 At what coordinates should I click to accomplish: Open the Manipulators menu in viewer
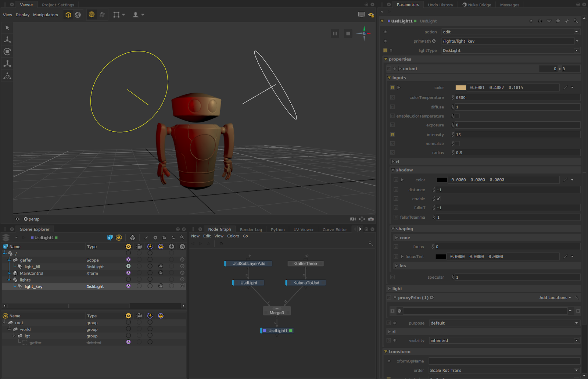pos(46,15)
